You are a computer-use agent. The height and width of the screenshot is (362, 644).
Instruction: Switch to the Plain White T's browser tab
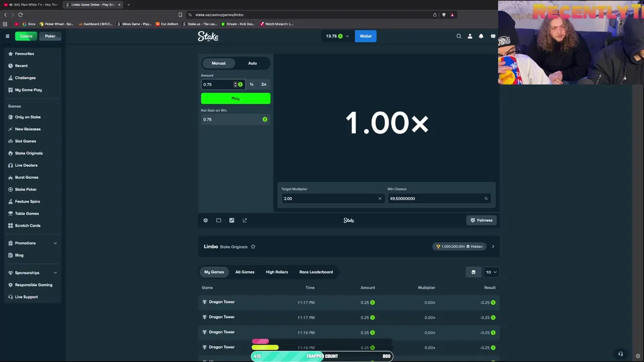tap(33, 5)
